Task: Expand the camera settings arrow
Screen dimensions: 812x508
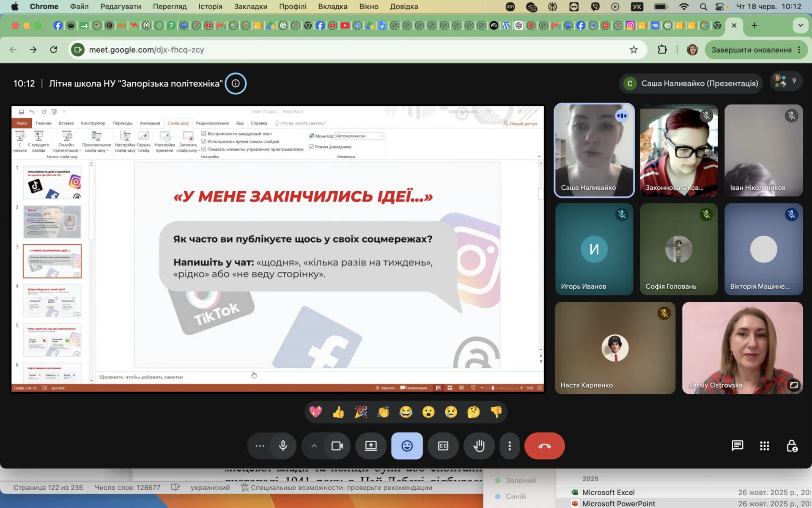Action: click(x=314, y=446)
